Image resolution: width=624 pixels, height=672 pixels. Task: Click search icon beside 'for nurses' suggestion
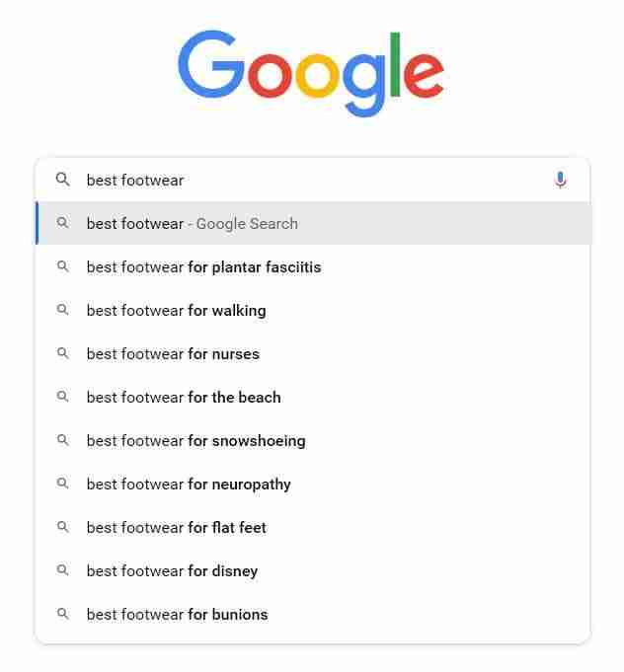(63, 353)
